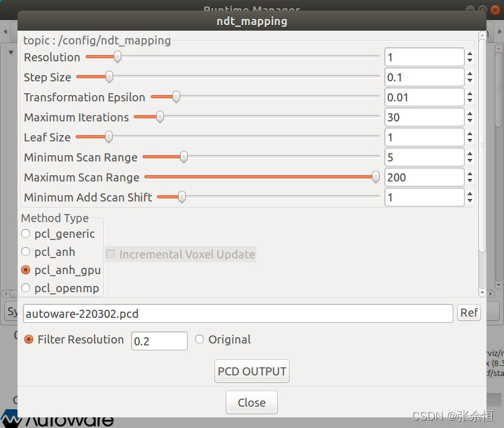The height and width of the screenshot is (428, 504).
Task: Raise Transformation Epsilon with spinner up arrow
Action: click(x=470, y=94)
